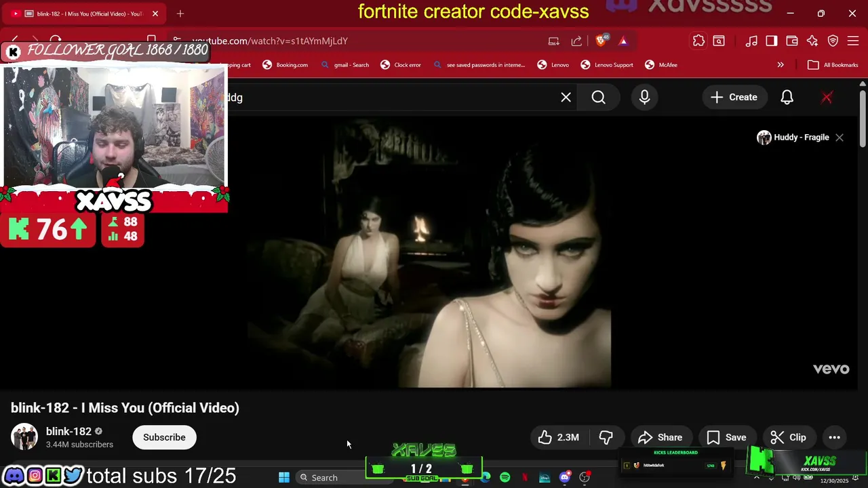The width and height of the screenshot is (868, 488).
Task: Open Spotify from the taskbar
Action: click(x=505, y=478)
